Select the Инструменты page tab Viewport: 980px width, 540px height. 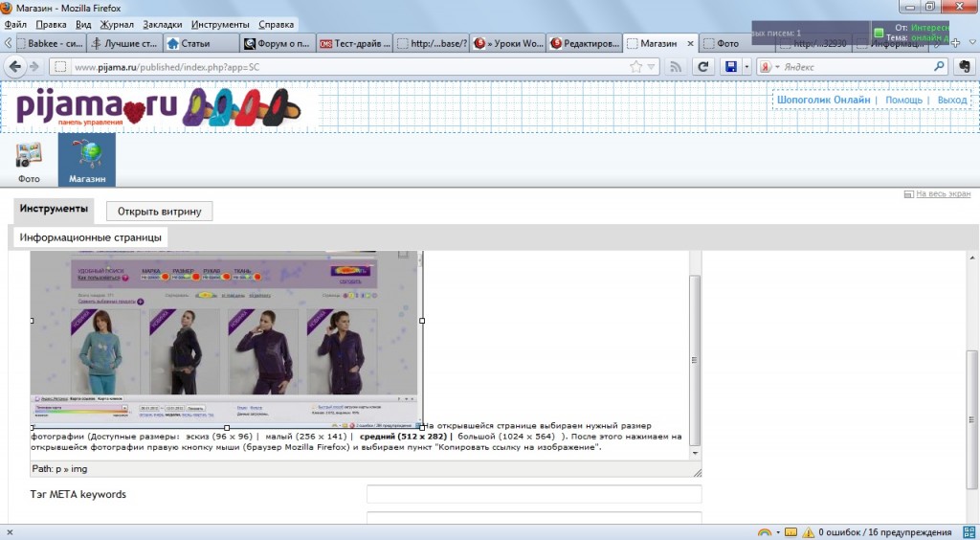click(x=54, y=209)
